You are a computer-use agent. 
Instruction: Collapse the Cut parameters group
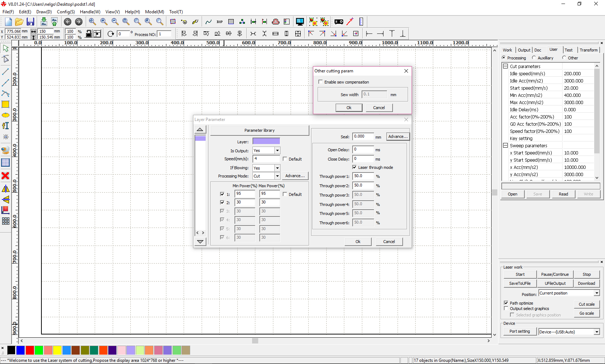point(506,66)
